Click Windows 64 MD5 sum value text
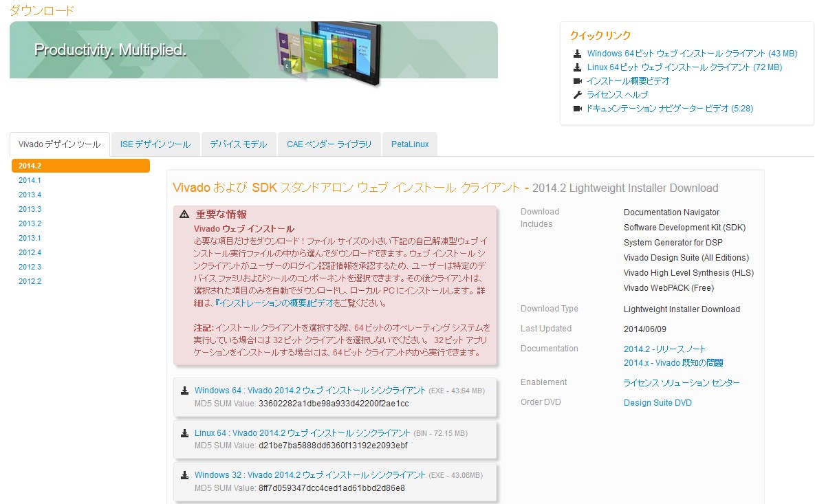 point(334,404)
